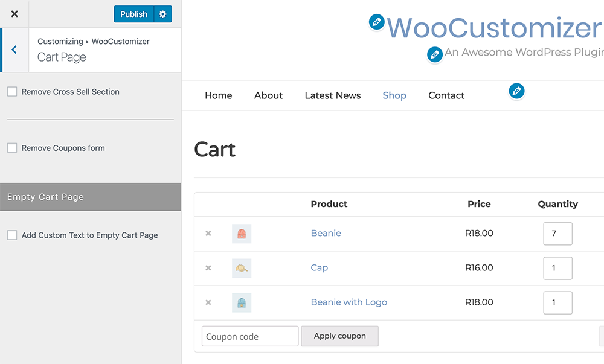Remove Beanie with Logo using X icon
604x364 pixels.
pos(208,302)
